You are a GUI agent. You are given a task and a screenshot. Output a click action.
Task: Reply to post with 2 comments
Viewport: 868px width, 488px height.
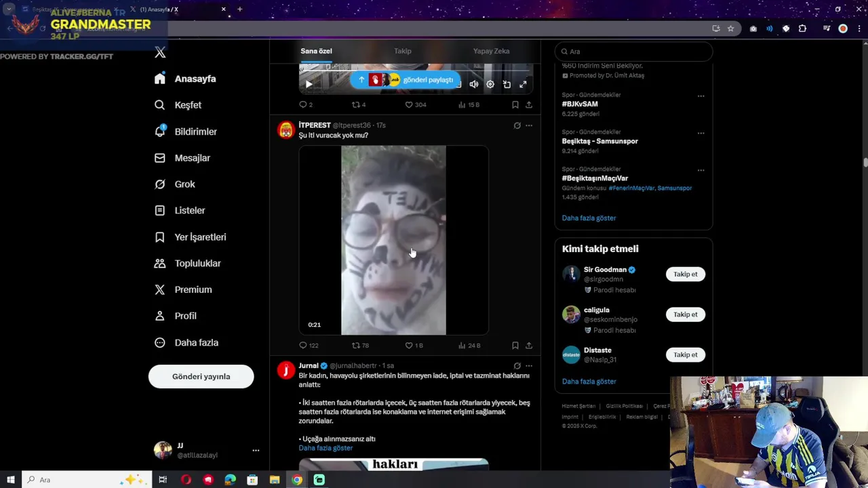click(x=306, y=104)
